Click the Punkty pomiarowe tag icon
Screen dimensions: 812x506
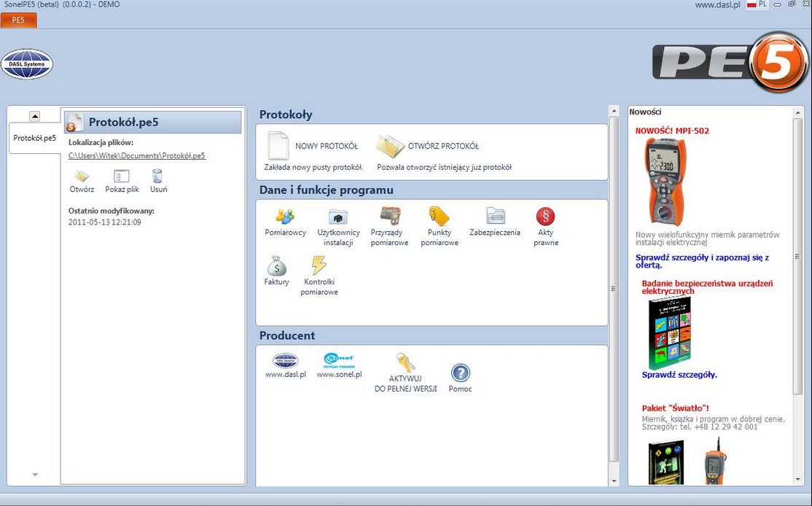[440, 216]
